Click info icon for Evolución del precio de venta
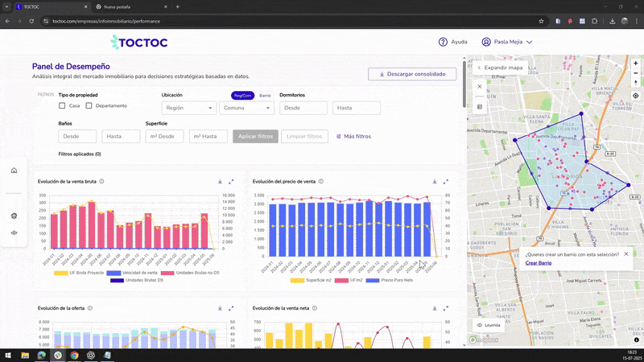The width and height of the screenshot is (644, 362). coord(321,182)
